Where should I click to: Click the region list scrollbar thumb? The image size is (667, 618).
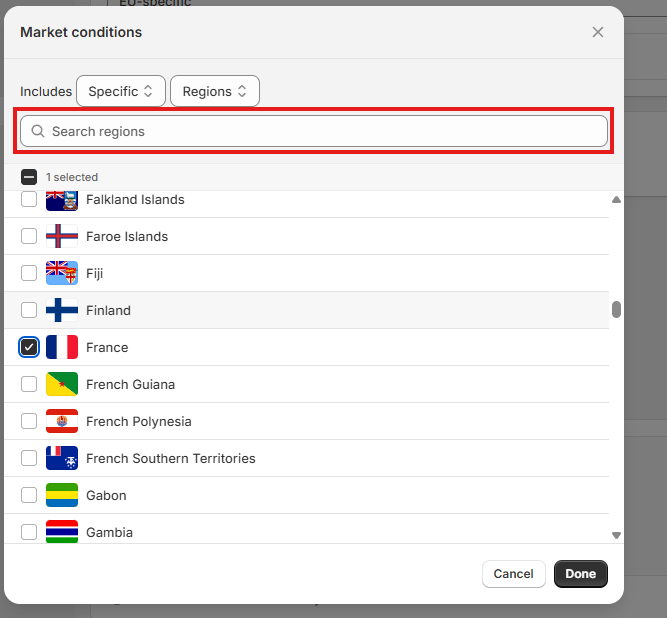click(x=616, y=310)
